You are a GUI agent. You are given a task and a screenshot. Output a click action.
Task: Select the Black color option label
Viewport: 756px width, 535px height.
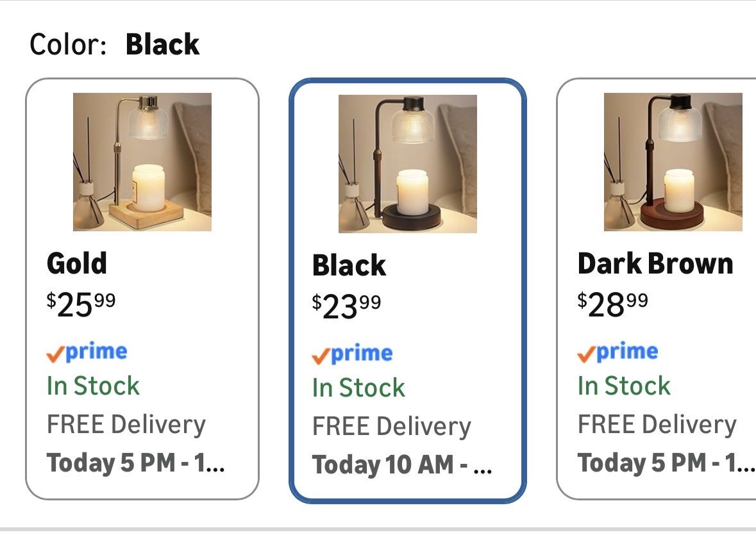(349, 265)
